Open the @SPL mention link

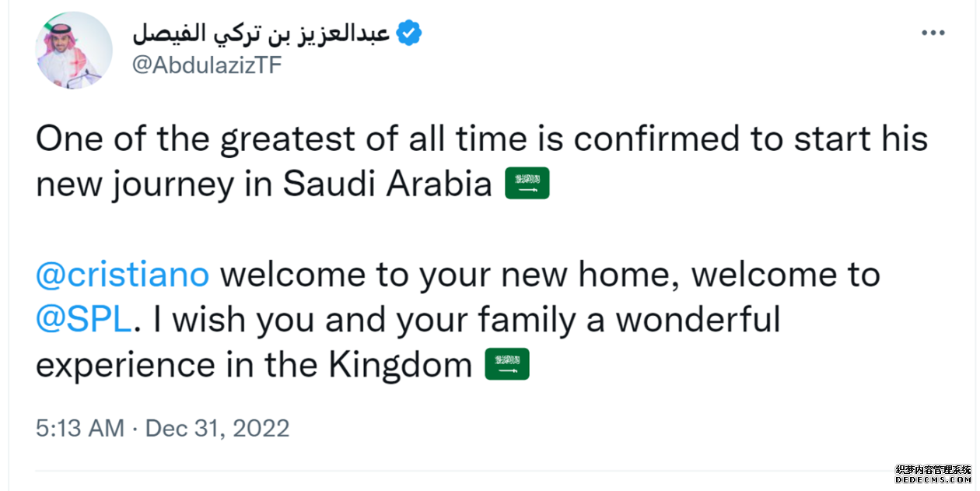[84, 320]
